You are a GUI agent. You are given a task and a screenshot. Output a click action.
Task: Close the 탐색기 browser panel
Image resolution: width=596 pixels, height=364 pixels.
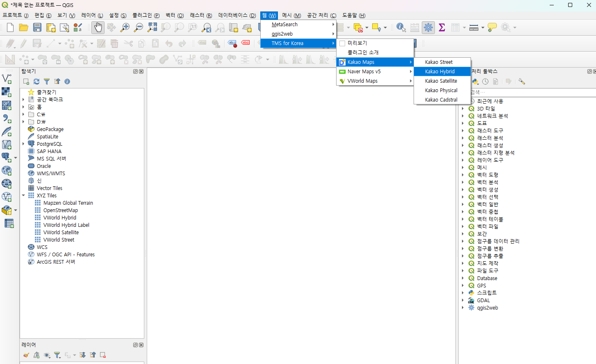tap(141, 71)
